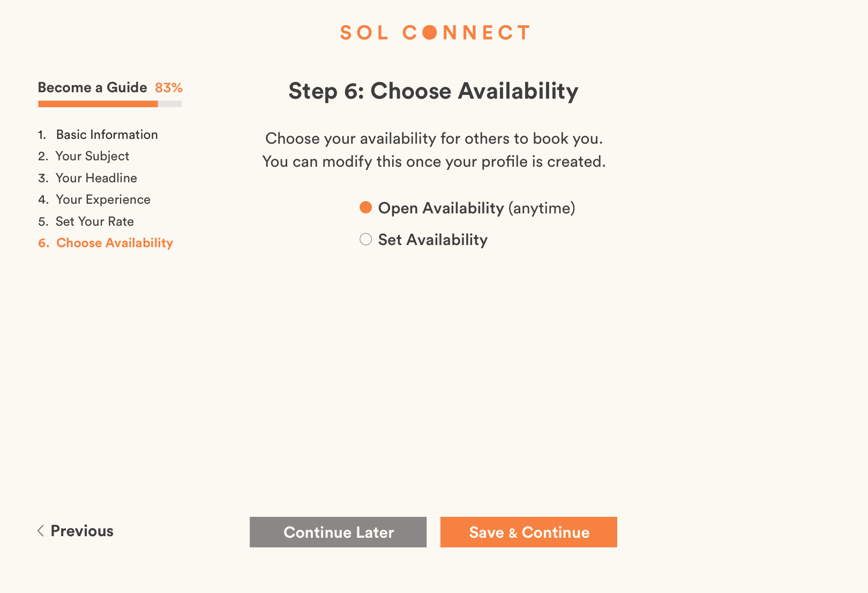Click the "Set Availability" label text
Image resolution: width=868 pixels, height=593 pixels.
pos(432,240)
